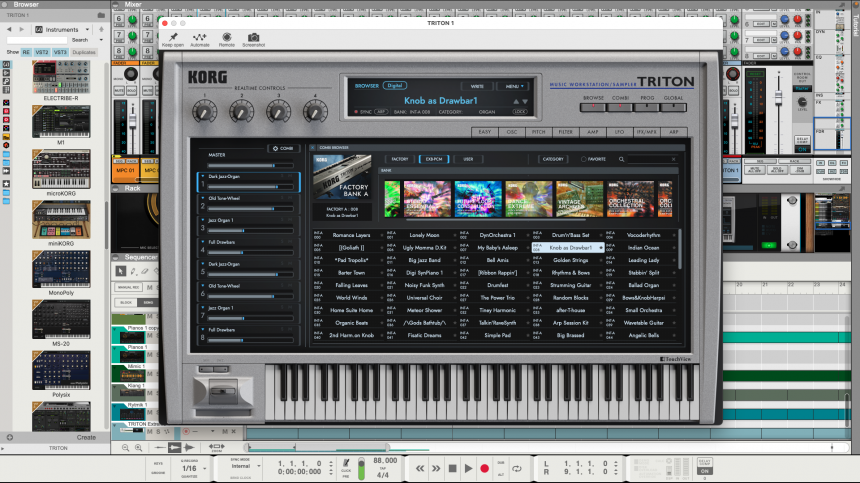Click the Stop transport button
The height and width of the screenshot is (483, 860).
(452, 469)
